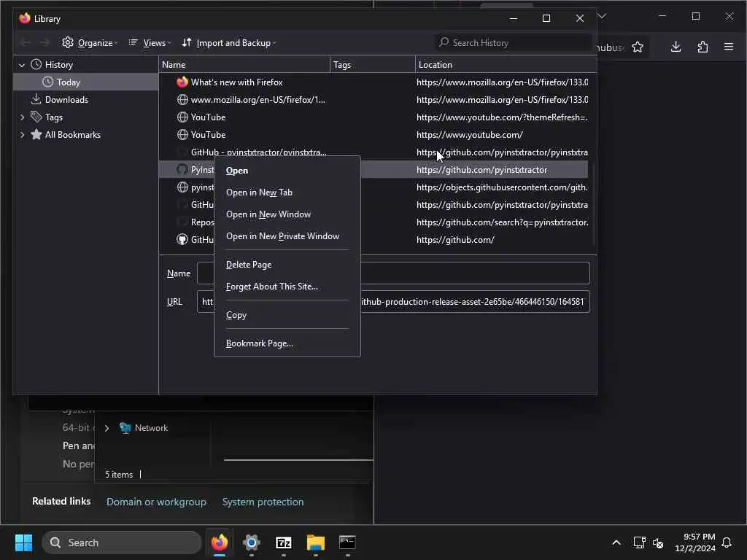Sort by the Name column header
The height and width of the screenshot is (560, 747).
pyautogui.click(x=244, y=65)
